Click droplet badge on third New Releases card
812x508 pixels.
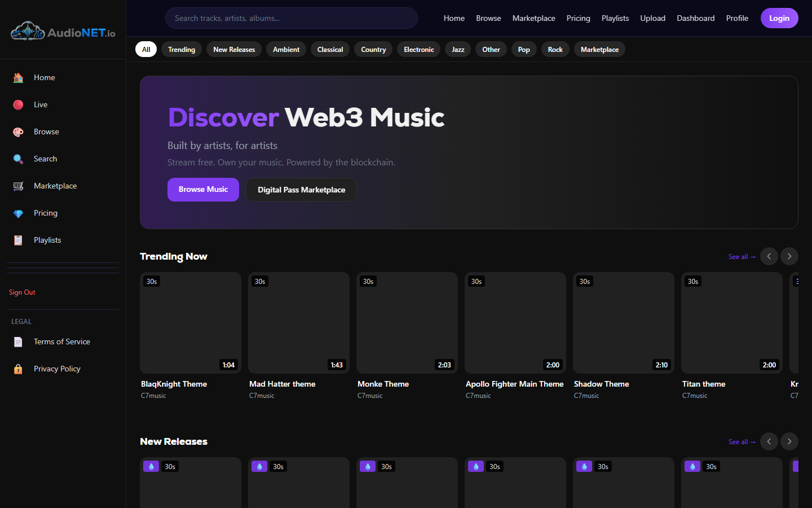point(368,466)
